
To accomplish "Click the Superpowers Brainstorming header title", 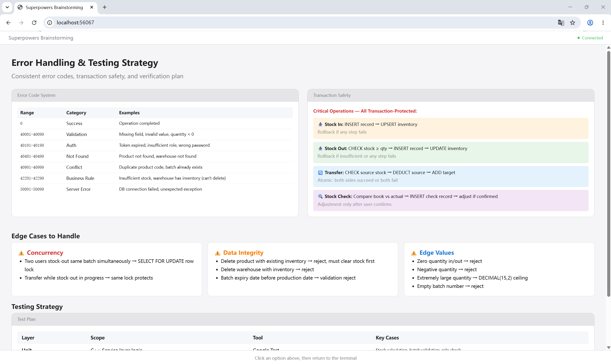I will pos(41,38).
